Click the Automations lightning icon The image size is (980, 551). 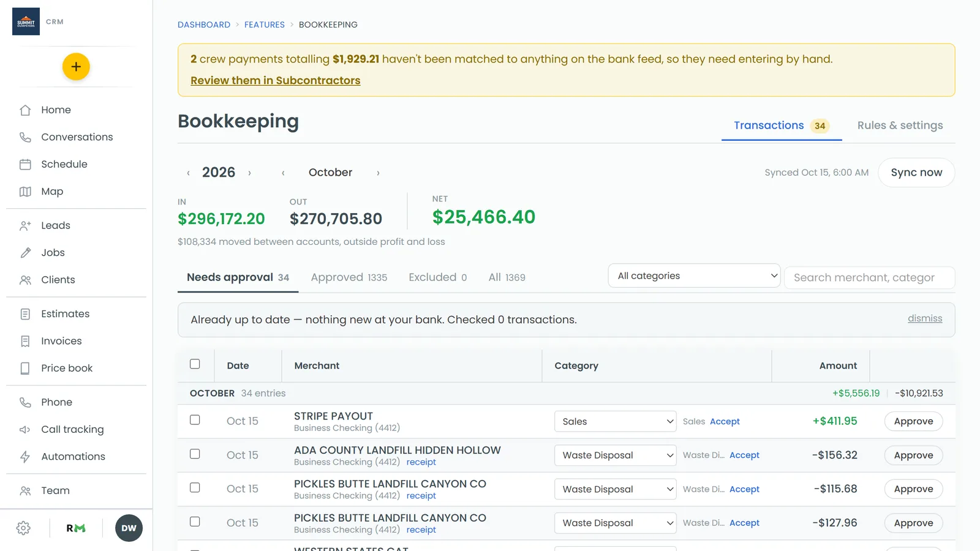click(25, 457)
